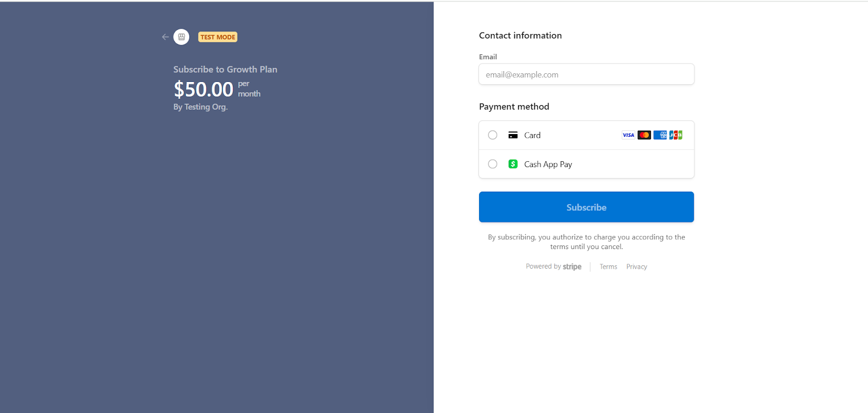Click the TEST MODE badge
The width and height of the screenshot is (868, 413).
point(218,37)
